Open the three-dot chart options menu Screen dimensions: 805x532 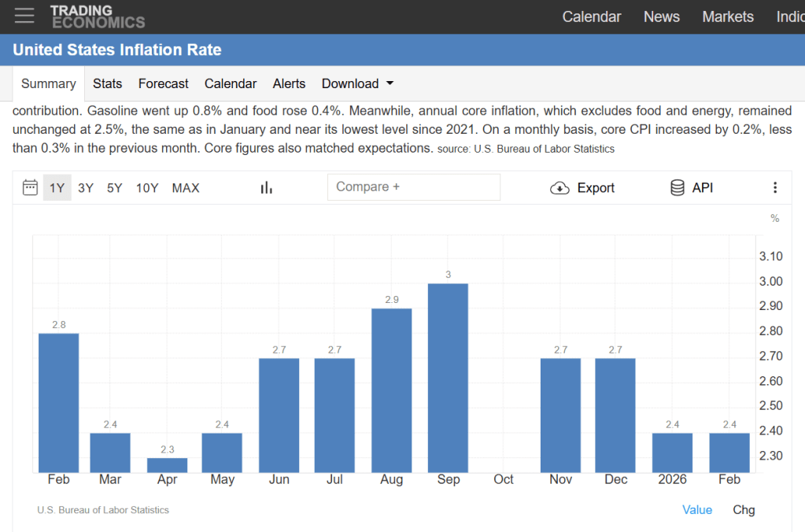tap(774, 187)
